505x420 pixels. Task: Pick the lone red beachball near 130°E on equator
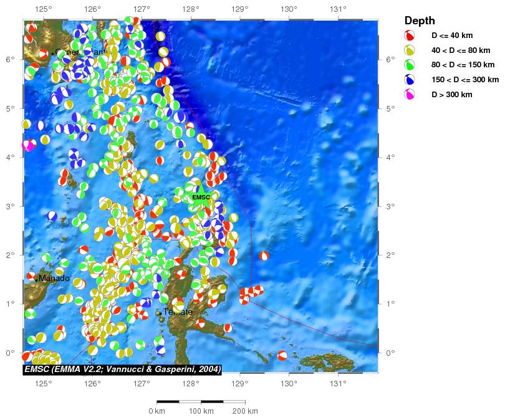click(282, 356)
